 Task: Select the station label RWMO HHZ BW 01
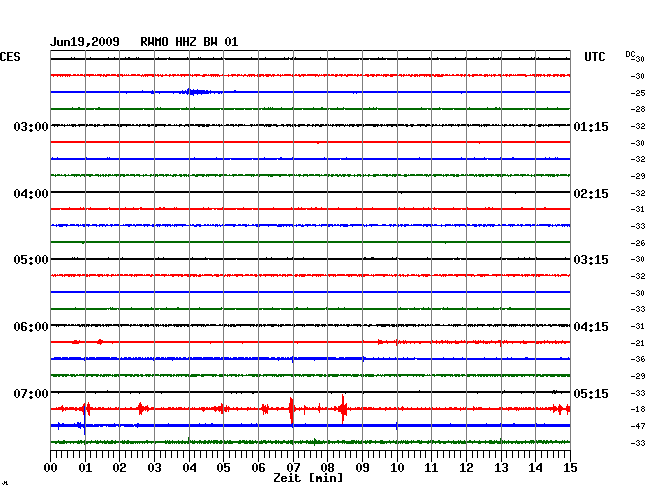(189, 42)
